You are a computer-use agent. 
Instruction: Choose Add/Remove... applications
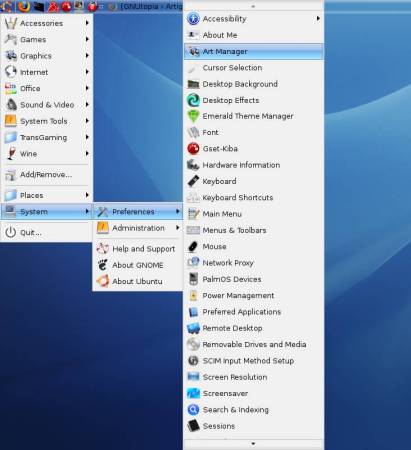pyautogui.click(x=47, y=175)
